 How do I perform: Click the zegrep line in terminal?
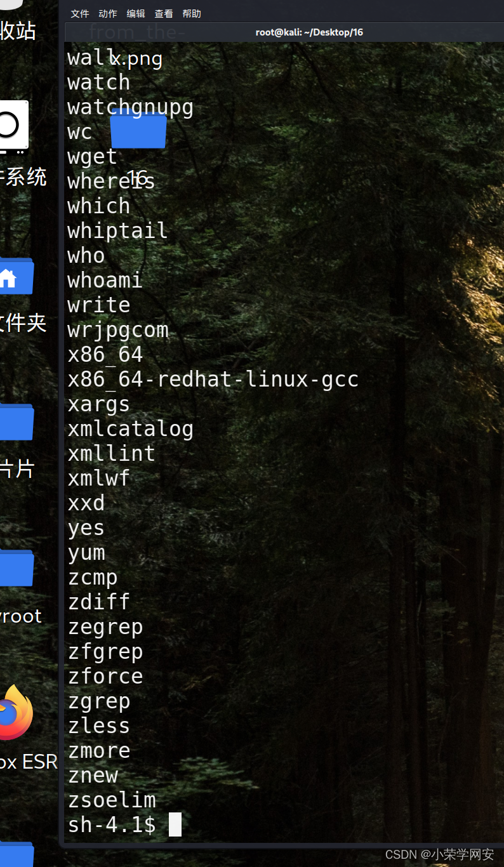pyautogui.click(x=105, y=627)
